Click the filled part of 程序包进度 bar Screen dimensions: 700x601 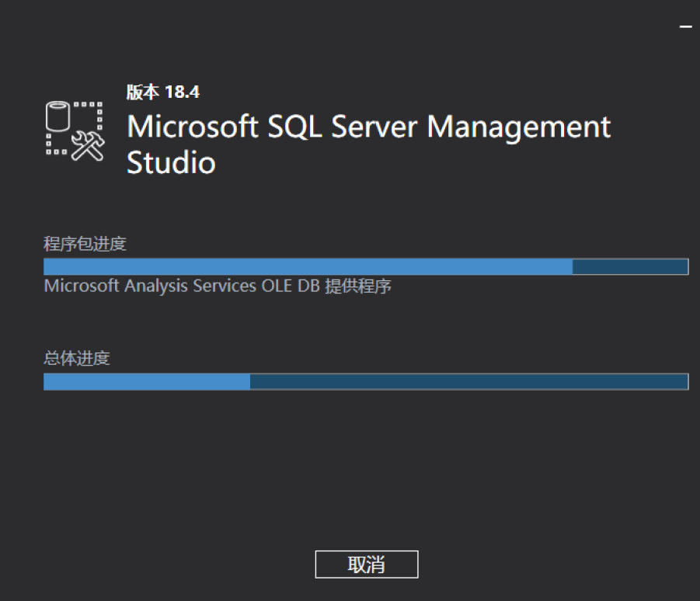tap(308, 267)
